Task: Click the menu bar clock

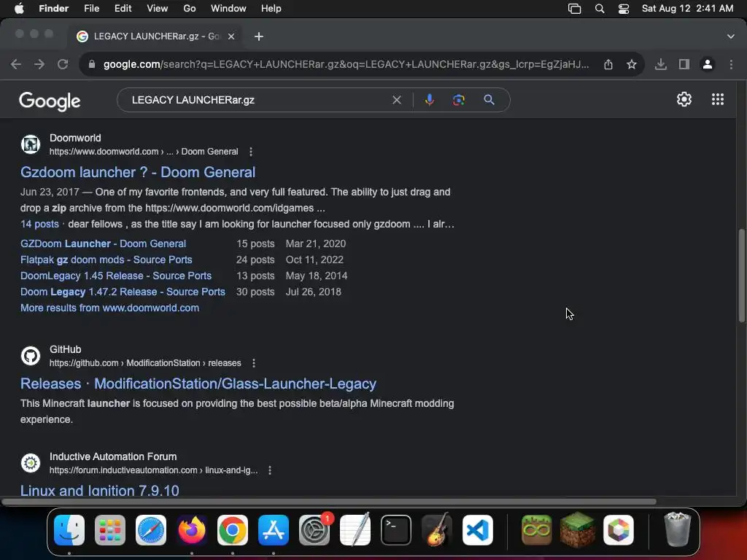Action: coord(687,9)
